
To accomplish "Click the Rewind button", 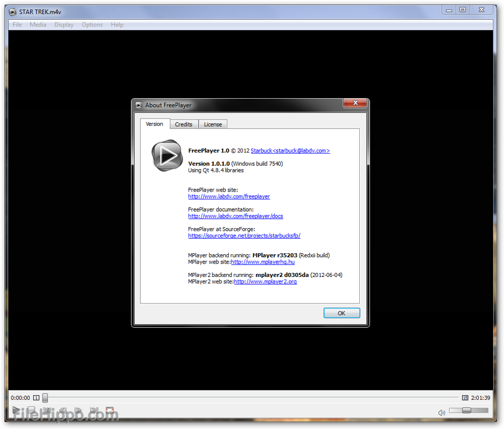I will click(63, 410).
